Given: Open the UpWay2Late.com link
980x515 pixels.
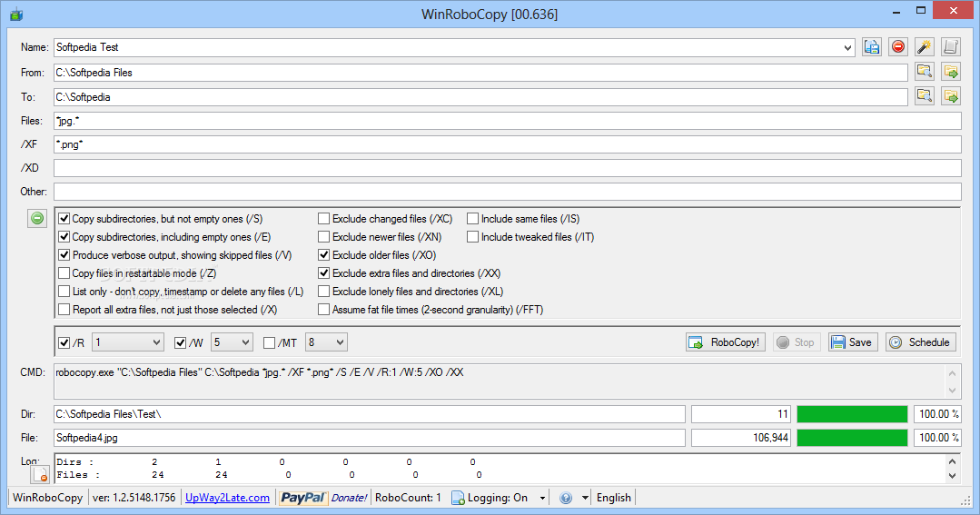Looking at the screenshot, I should [227, 498].
